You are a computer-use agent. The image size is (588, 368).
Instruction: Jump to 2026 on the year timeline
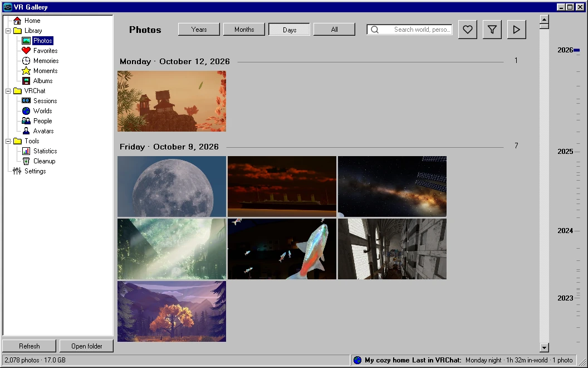click(x=565, y=50)
